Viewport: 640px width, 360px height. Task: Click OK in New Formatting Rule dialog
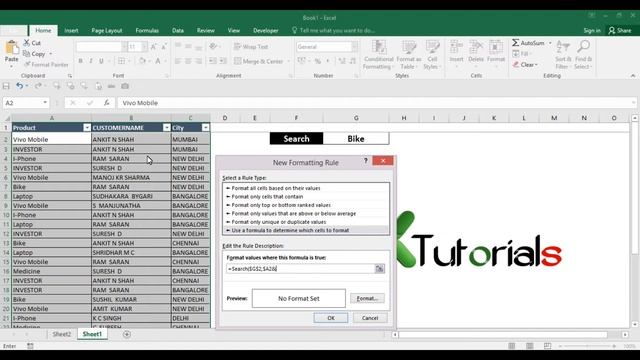tap(331, 318)
